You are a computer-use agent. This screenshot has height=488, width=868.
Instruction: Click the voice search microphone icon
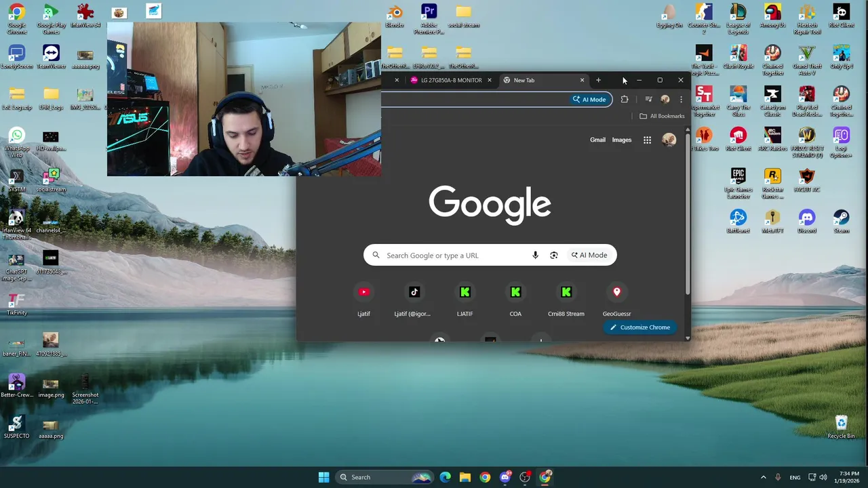point(535,256)
